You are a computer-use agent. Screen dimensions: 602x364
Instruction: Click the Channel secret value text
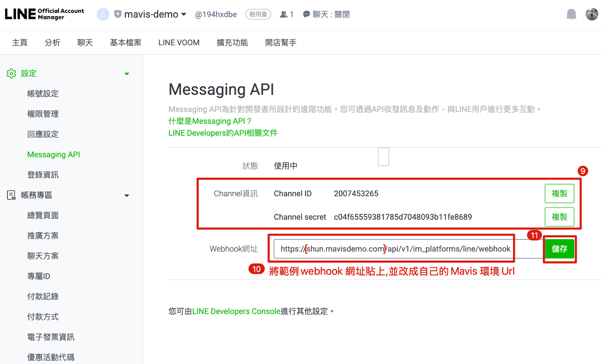tap(403, 217)
